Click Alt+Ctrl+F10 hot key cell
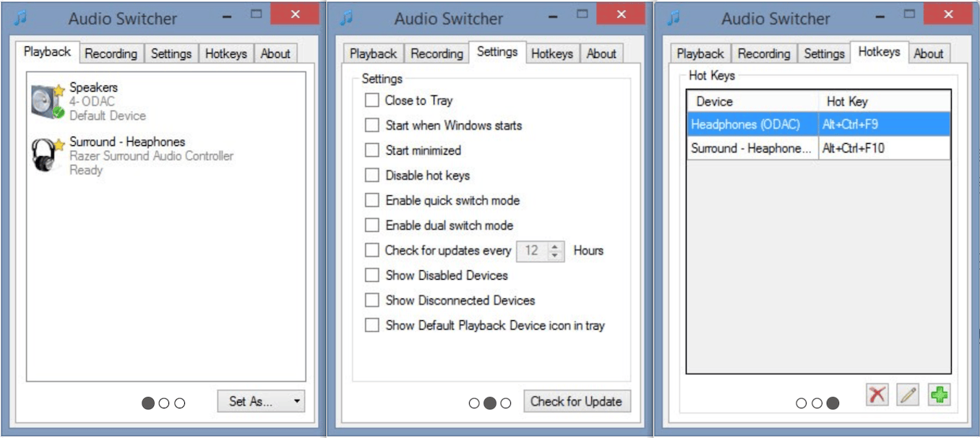980x438 pixels. click(x=884, y=148)
